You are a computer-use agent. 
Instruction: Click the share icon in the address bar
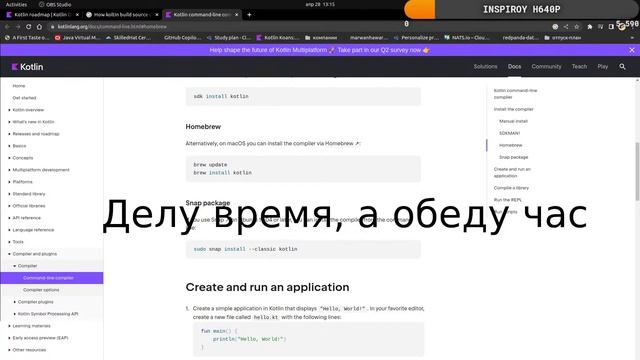coord(566,27)
